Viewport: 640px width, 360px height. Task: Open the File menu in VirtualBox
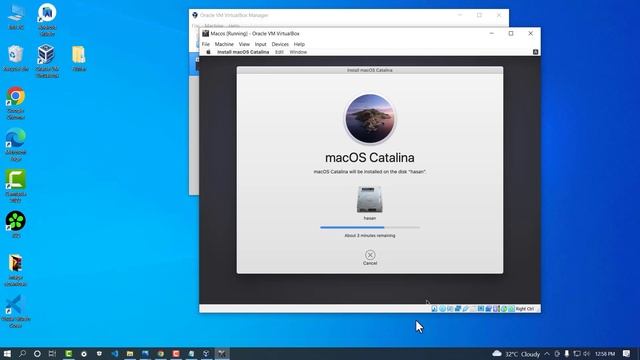click(x=206, y=44)
